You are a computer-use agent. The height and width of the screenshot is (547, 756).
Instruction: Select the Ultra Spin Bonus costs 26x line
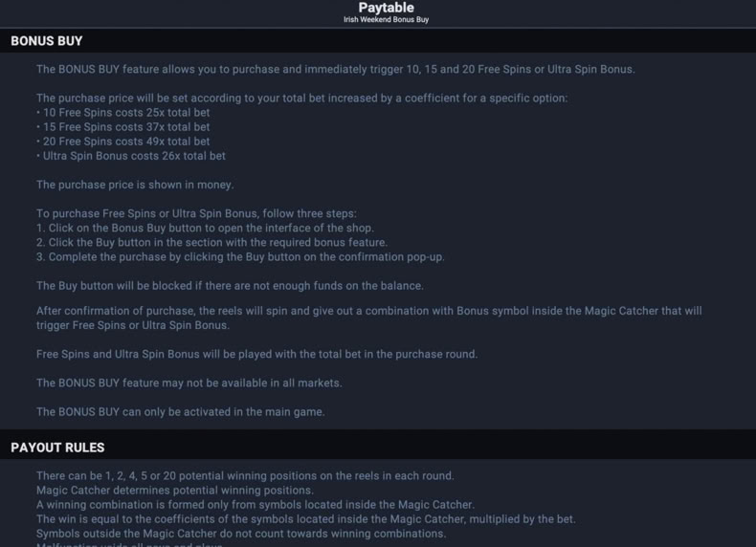pos(131,156)
